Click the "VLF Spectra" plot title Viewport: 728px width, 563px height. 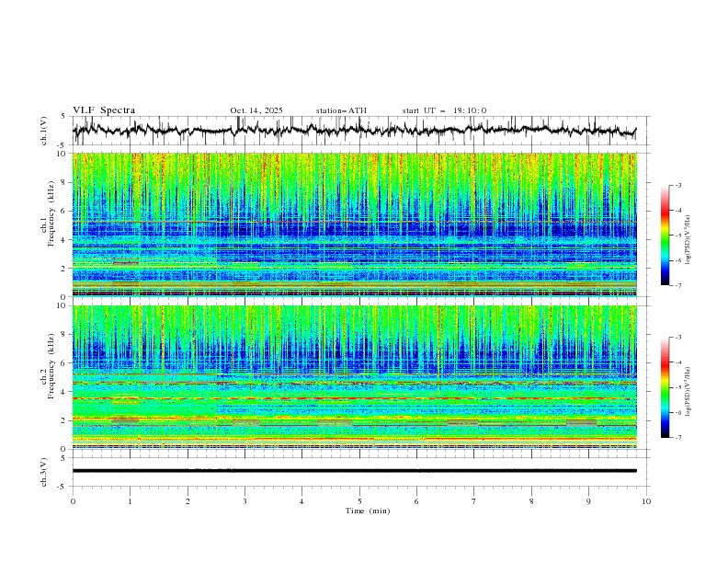tap(104, 110)
